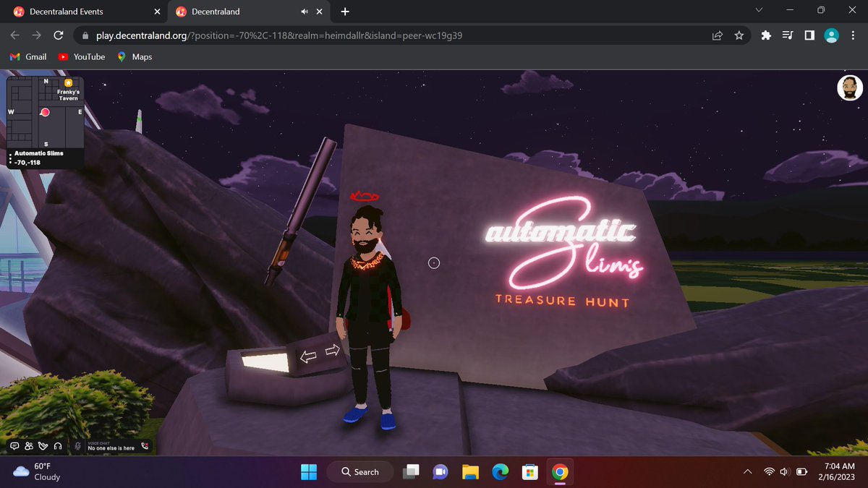Open the friends list icon
Image resolution: width=868 pixels, height=488 pixels.
click(x=29, y=446)
